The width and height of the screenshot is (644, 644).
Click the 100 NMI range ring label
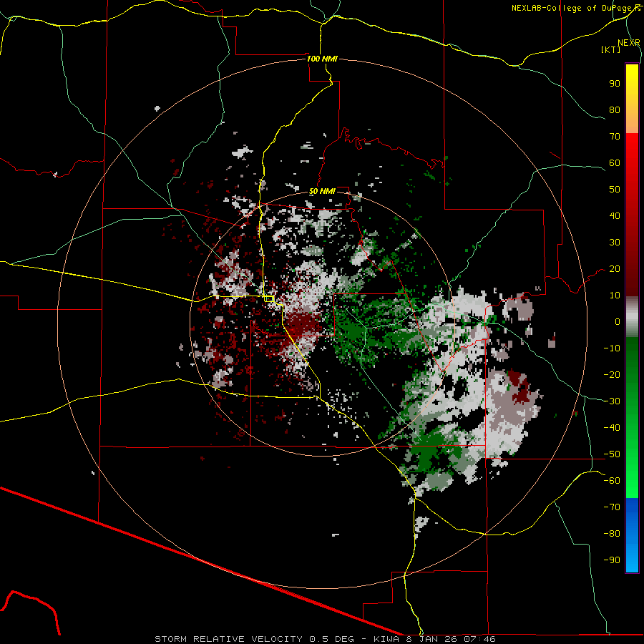click(x=323, y=59)
